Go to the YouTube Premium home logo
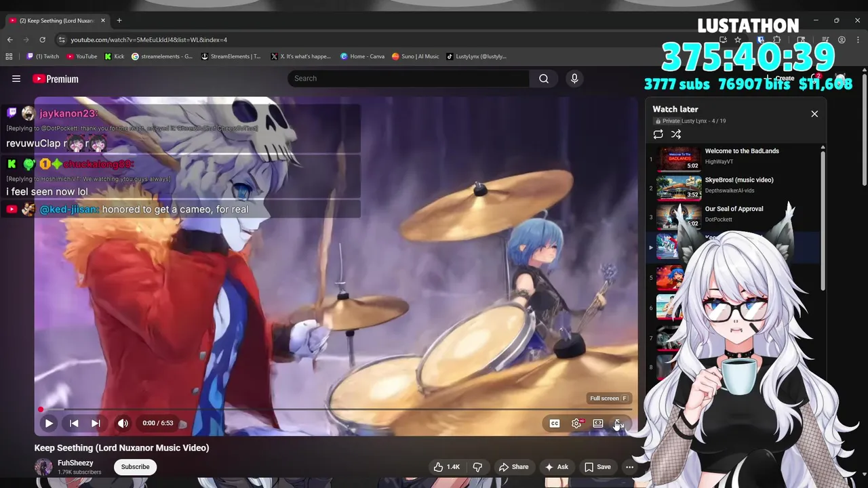This screenshot has width=868, height=488. 56,79
